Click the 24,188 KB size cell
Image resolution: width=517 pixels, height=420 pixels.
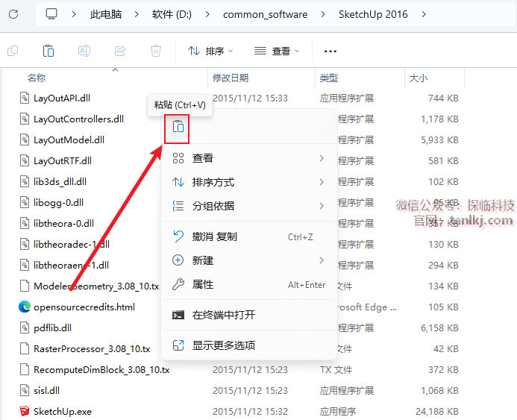click(437, 412)
